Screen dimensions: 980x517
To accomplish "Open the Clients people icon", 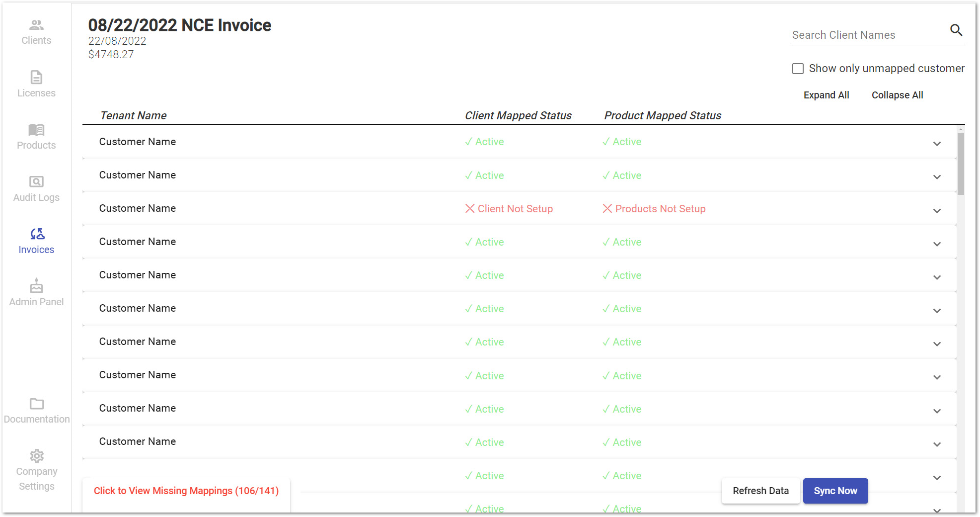I will [x=36, y=25].
